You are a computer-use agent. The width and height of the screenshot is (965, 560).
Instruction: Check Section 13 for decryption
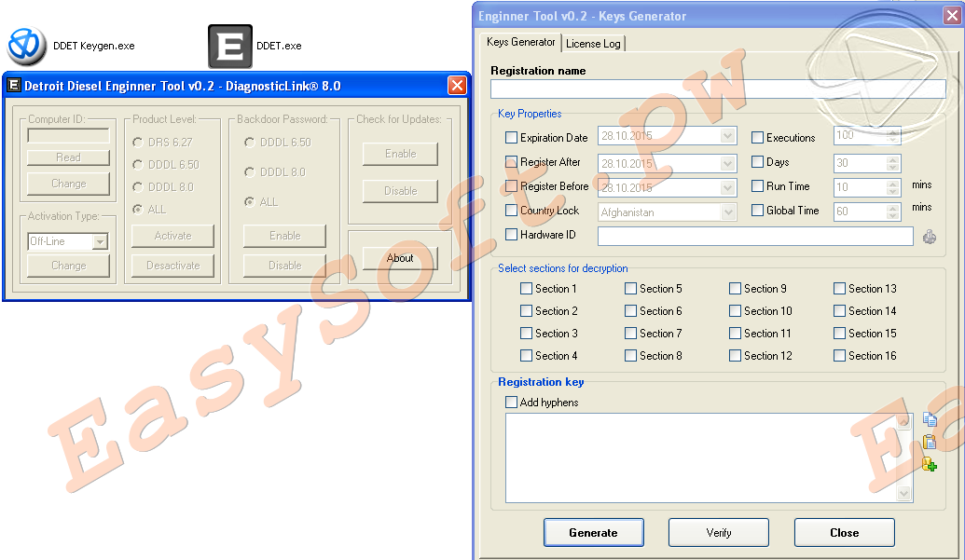[839, 288]
